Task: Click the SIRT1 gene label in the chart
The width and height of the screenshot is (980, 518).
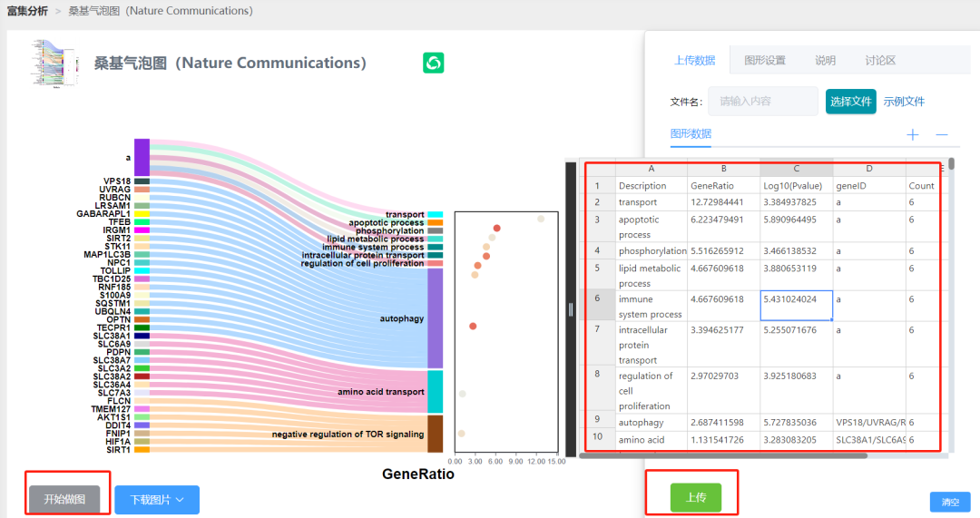Action: pos(118,450)
